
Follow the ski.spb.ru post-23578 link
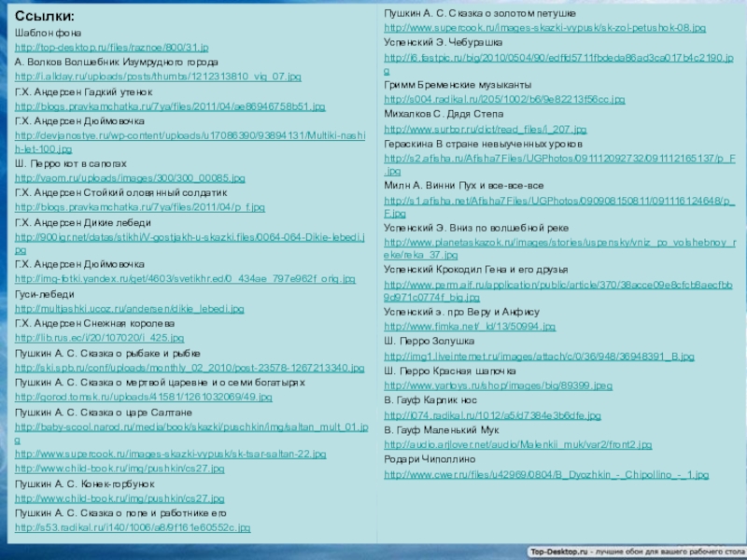(x=190, y=368)
